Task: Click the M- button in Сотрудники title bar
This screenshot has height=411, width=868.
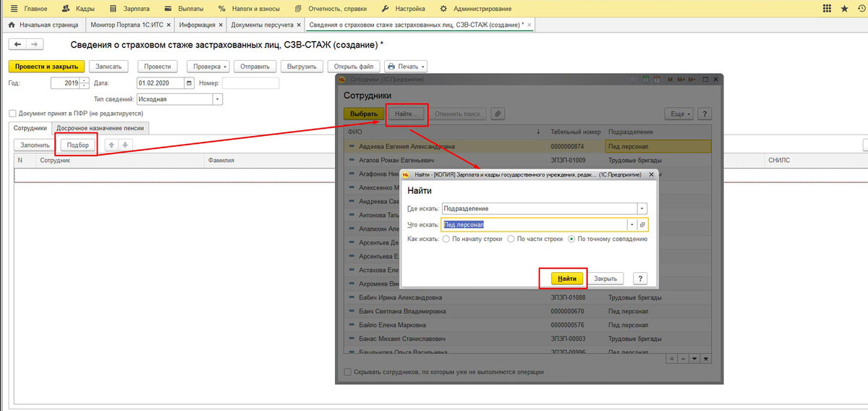Action: 694,80
